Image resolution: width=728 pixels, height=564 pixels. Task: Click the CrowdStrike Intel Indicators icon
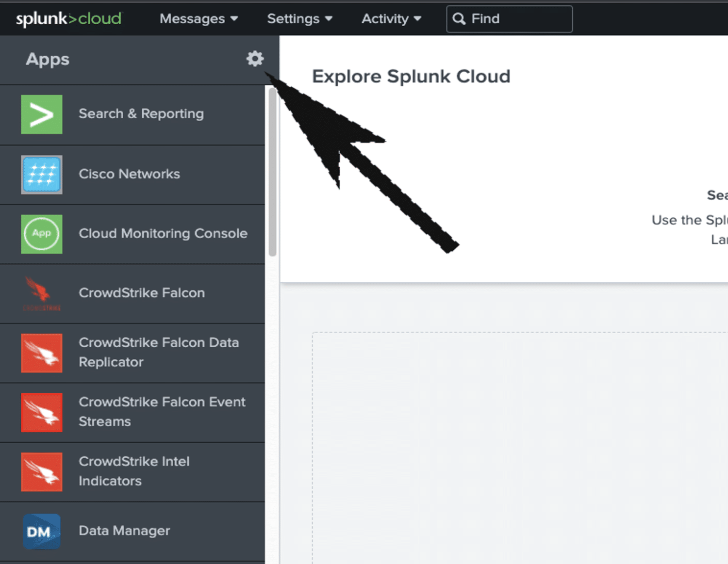click(x=41, y=471)
